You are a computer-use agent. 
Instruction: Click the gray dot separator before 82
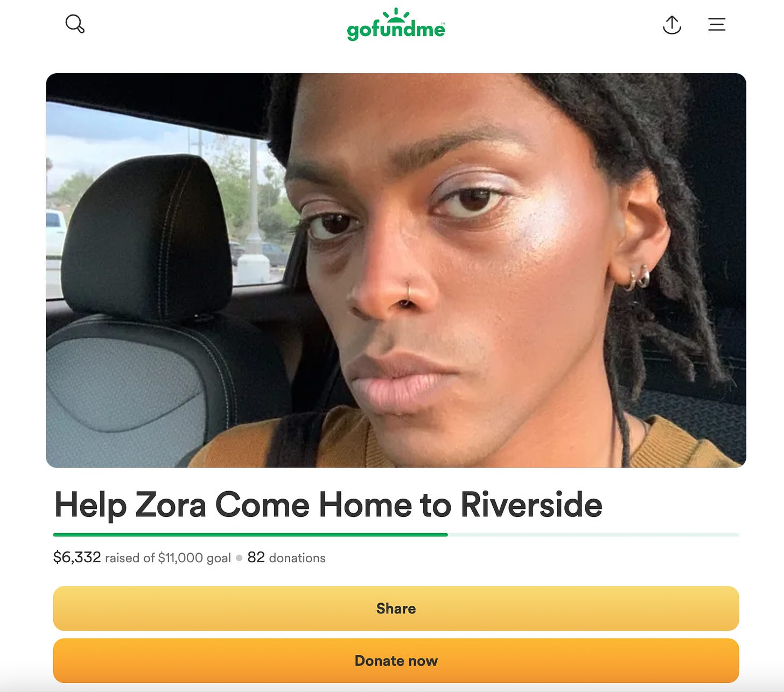point(239,558)
